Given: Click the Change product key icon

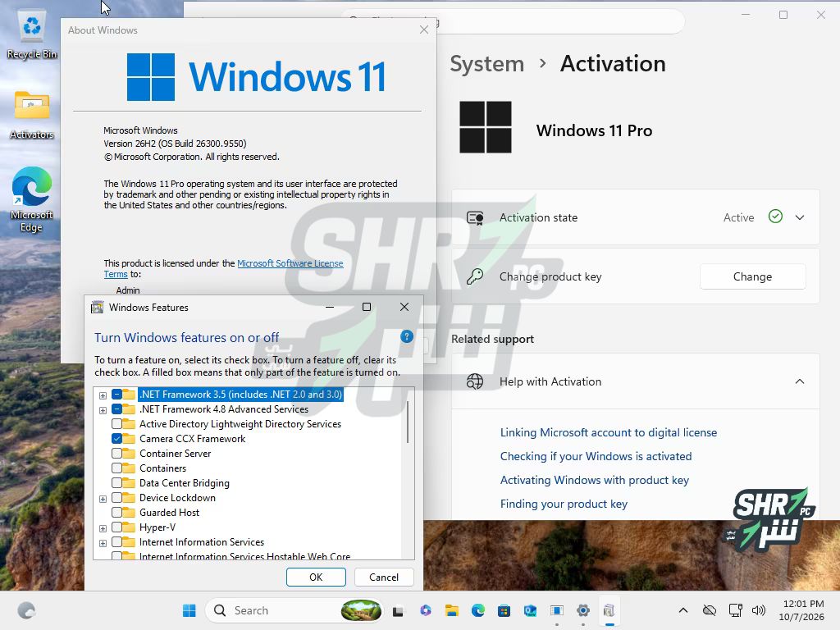Looking at the screenshot, I should (x=475, y=276).
